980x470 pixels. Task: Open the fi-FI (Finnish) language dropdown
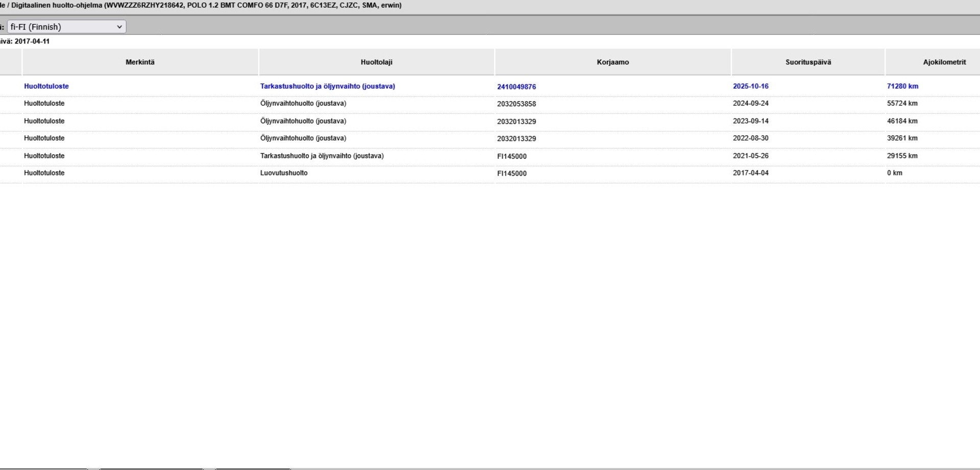(66, 27)
